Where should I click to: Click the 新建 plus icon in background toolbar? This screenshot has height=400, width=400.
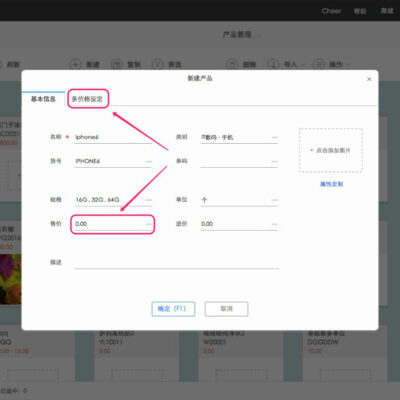(x=75, y=64)
